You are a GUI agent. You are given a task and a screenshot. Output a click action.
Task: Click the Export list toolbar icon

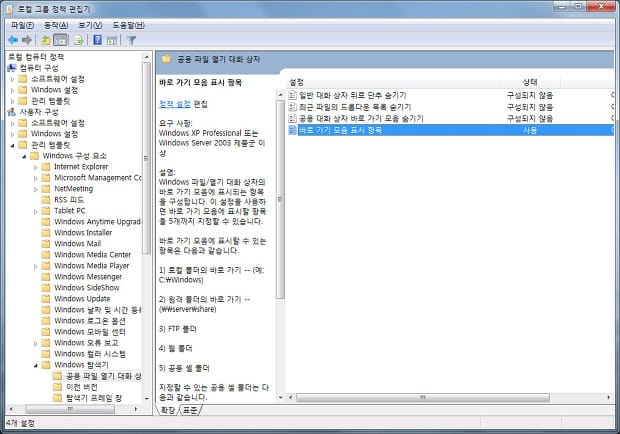point(77,40)
